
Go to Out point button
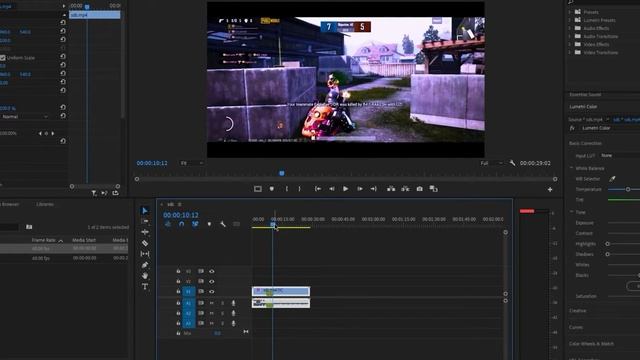click(373, 189)
